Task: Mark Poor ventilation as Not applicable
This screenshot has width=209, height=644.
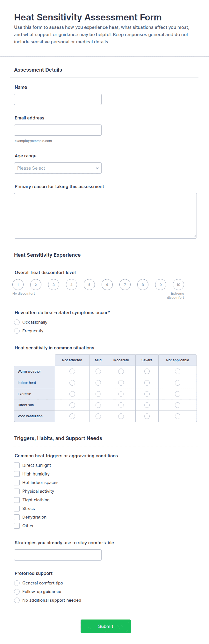Action: pos(178,416)
